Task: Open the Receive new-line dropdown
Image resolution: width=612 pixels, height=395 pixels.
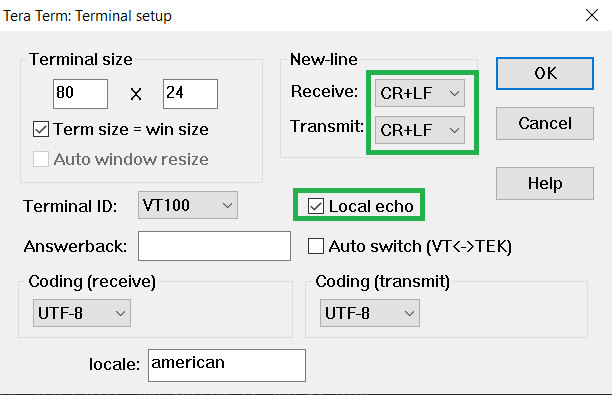Action: [420, 93]
